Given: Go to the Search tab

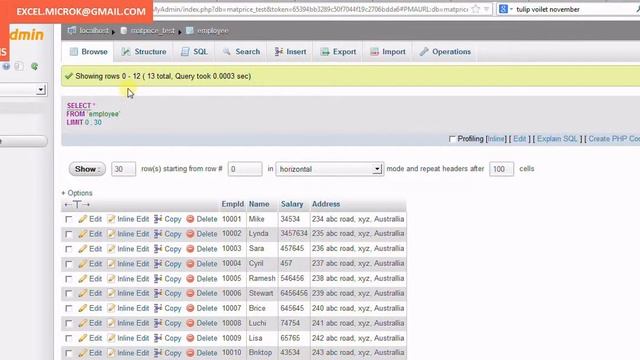Looking at the screenshot, I should [241, 52].
